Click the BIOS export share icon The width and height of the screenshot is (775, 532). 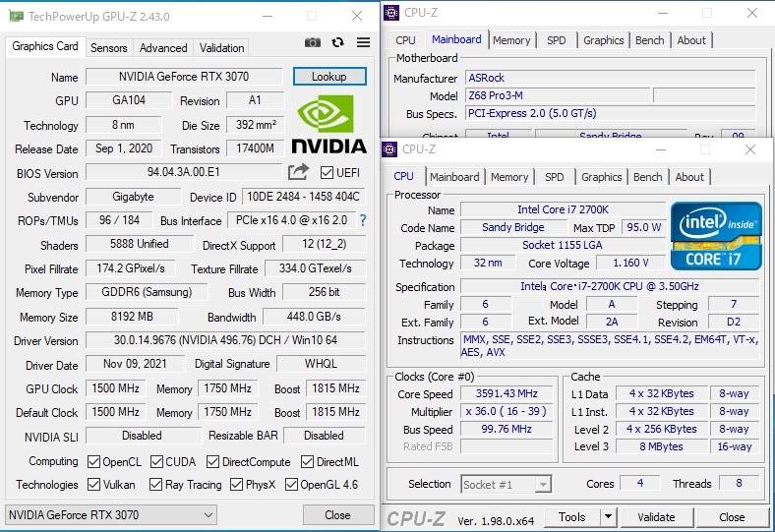[x=299, y=172]
